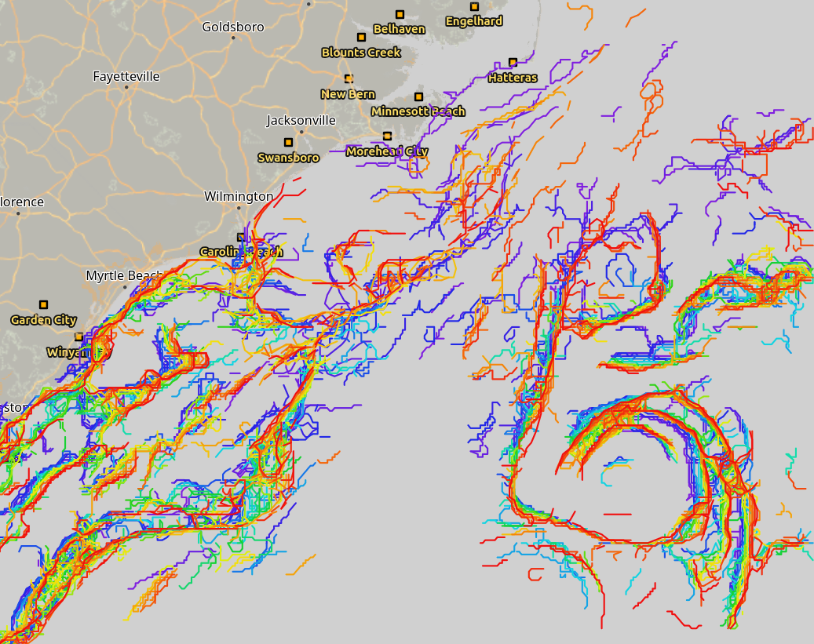Click the Engelhard square map marker
The width and height of the screenshot is (814, 644).
pyautogui.click(x=474, y=7)
